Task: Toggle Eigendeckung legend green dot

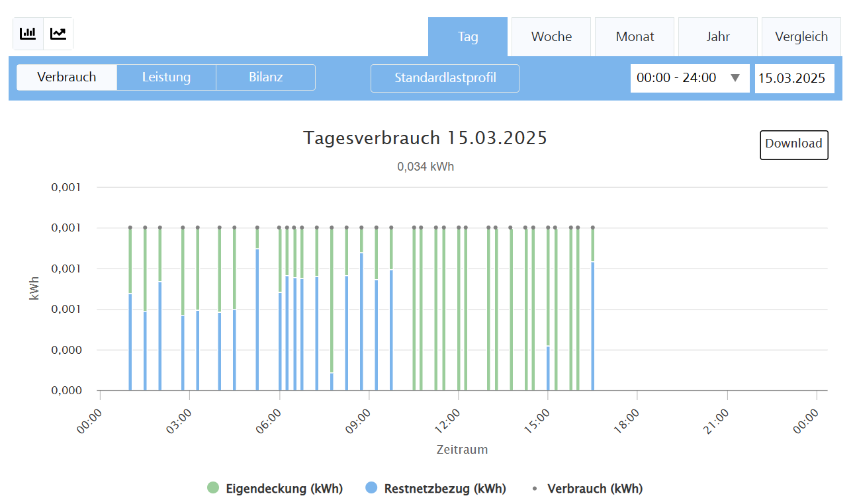Action: pos(212,488)
